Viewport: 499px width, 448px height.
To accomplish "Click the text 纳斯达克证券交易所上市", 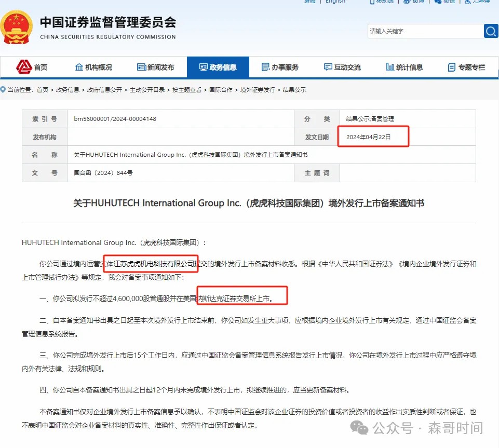I will (234, 299).
